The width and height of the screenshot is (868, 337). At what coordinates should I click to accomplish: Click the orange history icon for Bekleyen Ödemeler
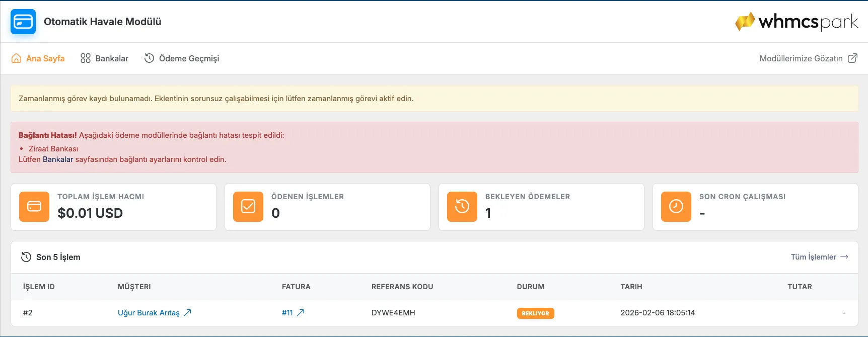(462, 207)
